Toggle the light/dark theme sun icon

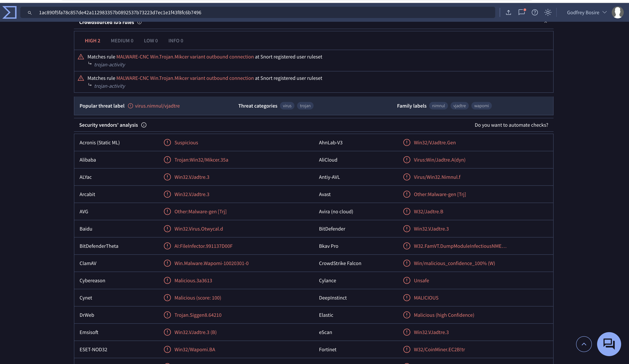[x=548, y=12]
